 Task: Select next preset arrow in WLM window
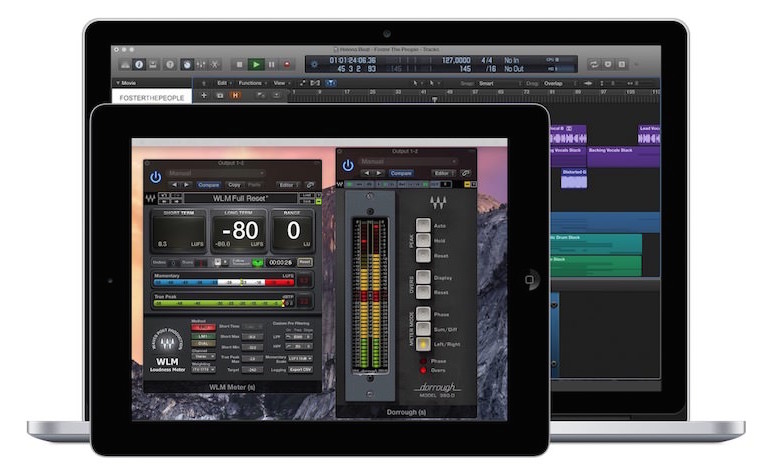186,185
